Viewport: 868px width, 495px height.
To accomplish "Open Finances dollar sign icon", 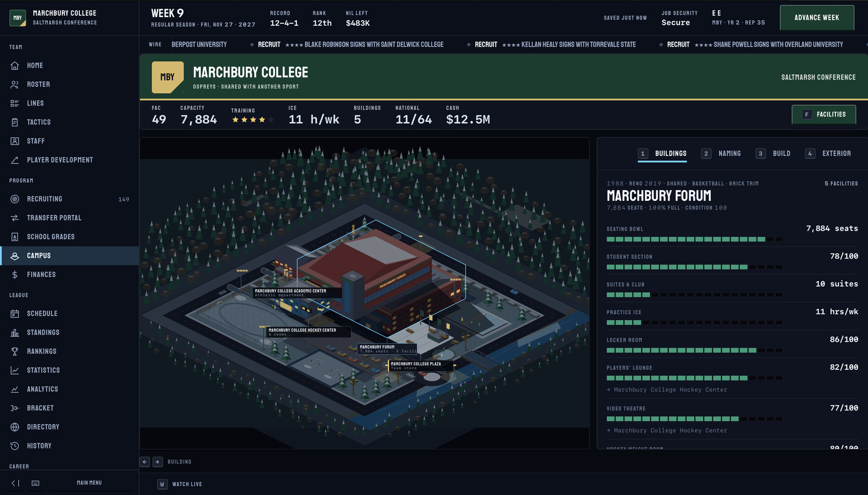I will click(x=15, y=275).
